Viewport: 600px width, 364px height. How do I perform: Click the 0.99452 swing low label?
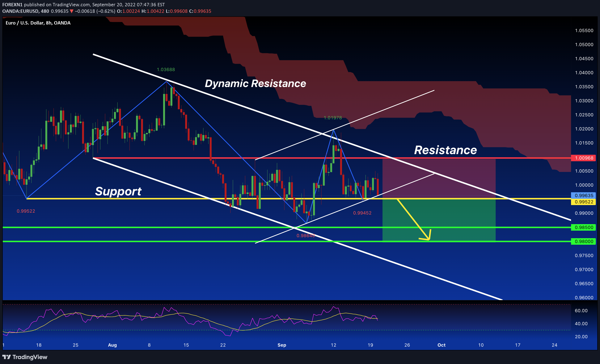tap(362, 213)
